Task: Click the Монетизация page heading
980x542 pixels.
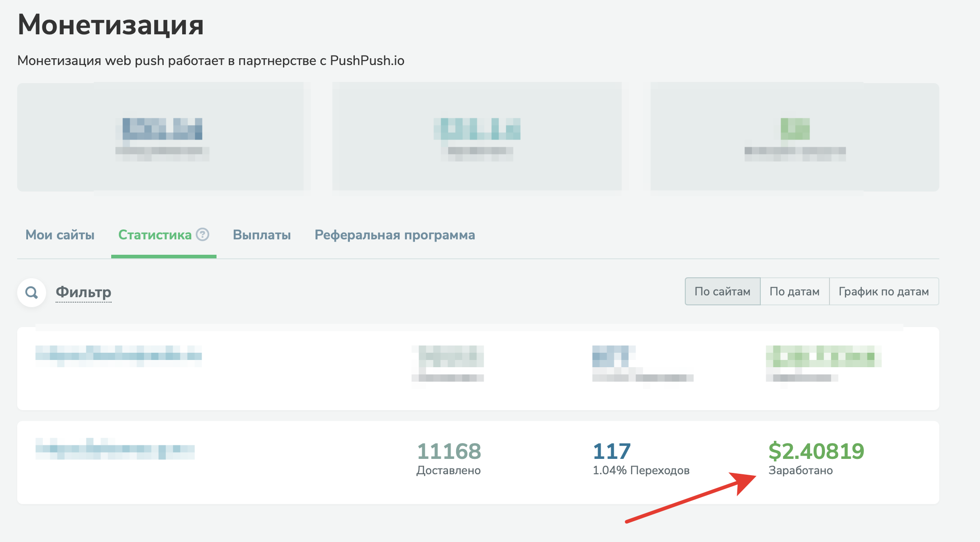Action: click(x=111, y=25)
